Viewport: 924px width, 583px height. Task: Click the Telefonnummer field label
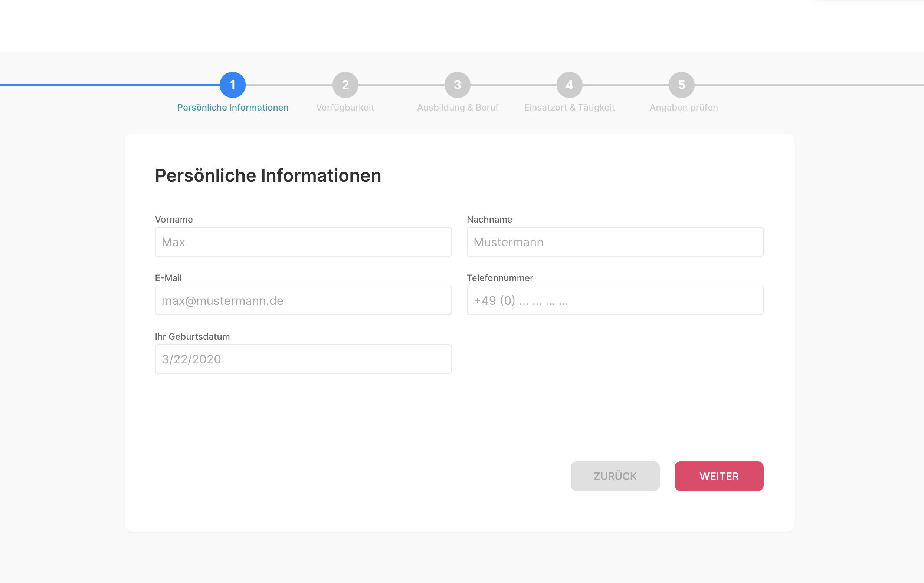[499, 278]
